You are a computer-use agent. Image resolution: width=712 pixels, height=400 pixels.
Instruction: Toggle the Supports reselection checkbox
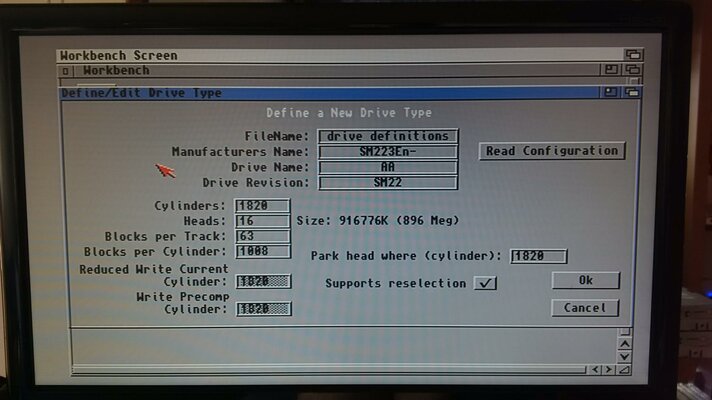coord(485,283)
